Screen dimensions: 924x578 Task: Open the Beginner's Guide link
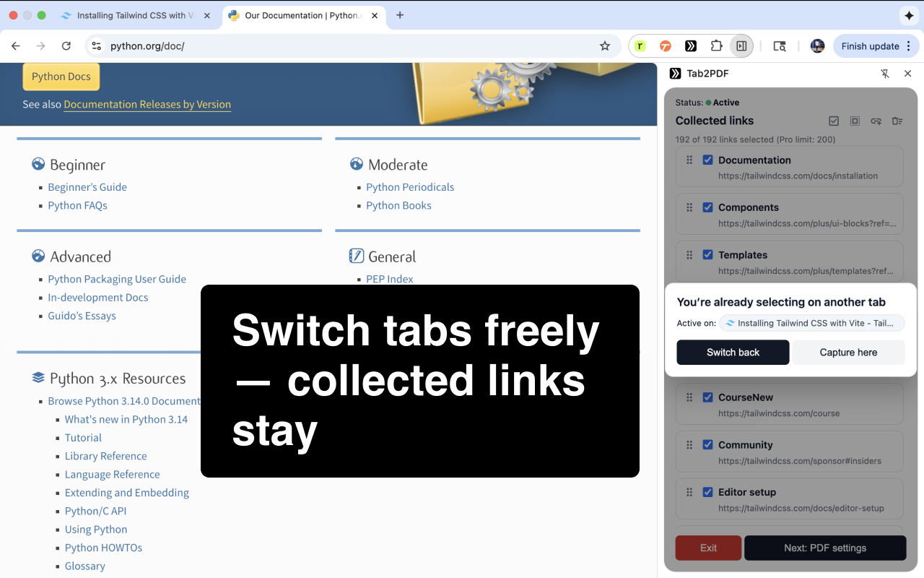(x=87, y=186)
